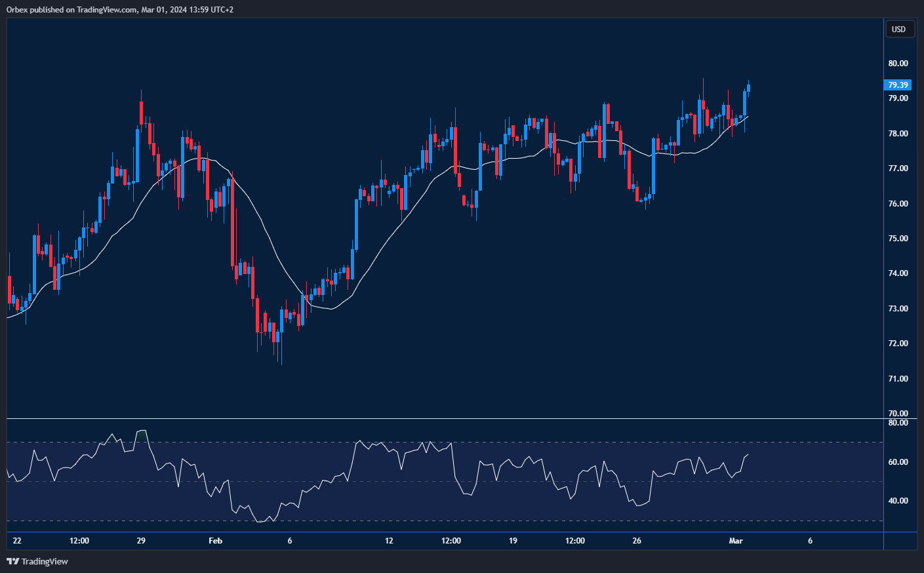The image size is (924, 573).
Task: Click the 71.00 level on price scale
Action: pos(898,379)
